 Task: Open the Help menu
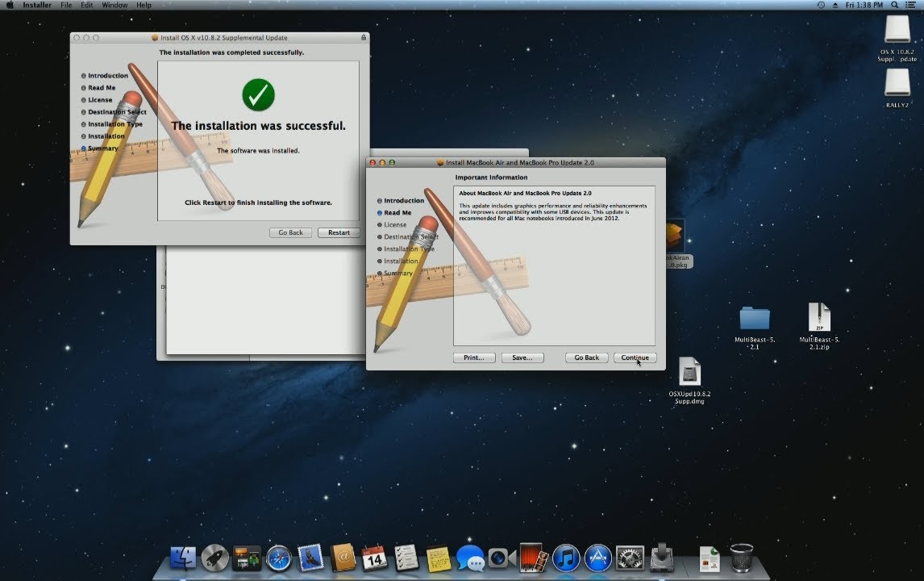[x=144, y=5]
